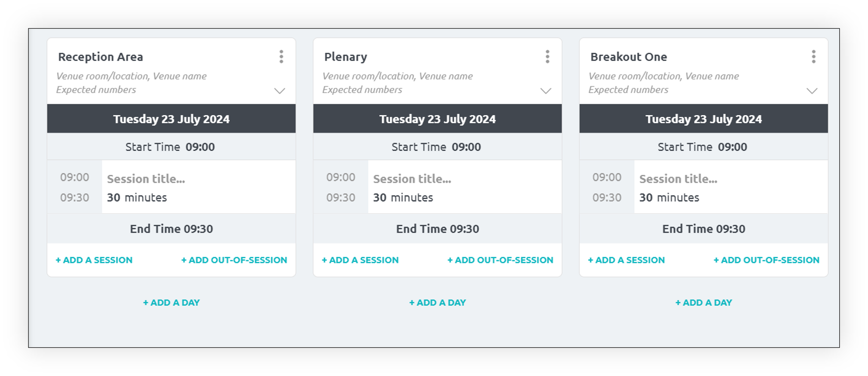Add a session to Plenary
The image size is (868, 376).
click(360, 260)
